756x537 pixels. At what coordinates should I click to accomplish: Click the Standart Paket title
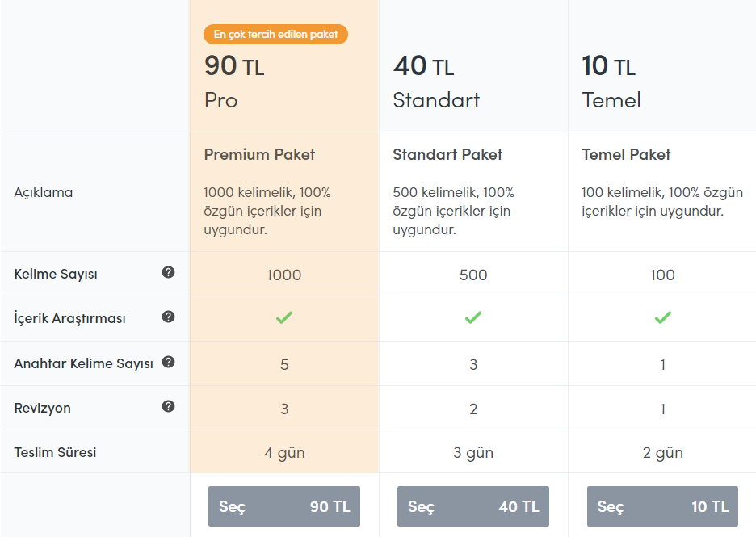click(x=447, y=154)
